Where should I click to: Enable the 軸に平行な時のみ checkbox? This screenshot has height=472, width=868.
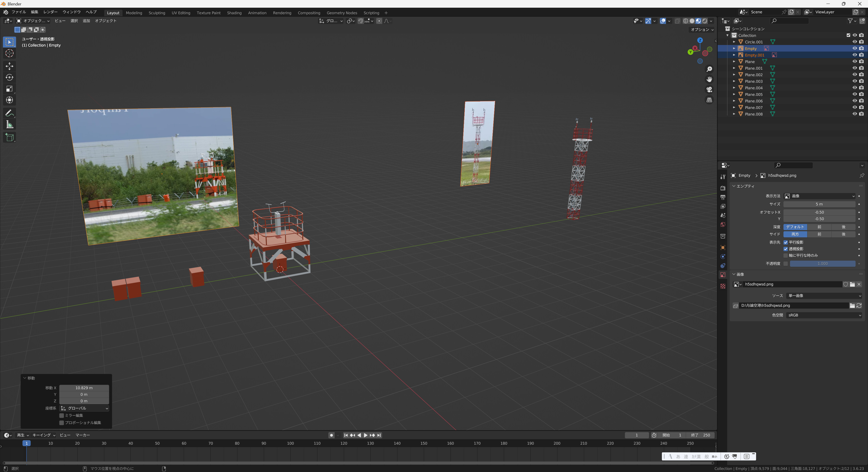click(x=785, y=255)
